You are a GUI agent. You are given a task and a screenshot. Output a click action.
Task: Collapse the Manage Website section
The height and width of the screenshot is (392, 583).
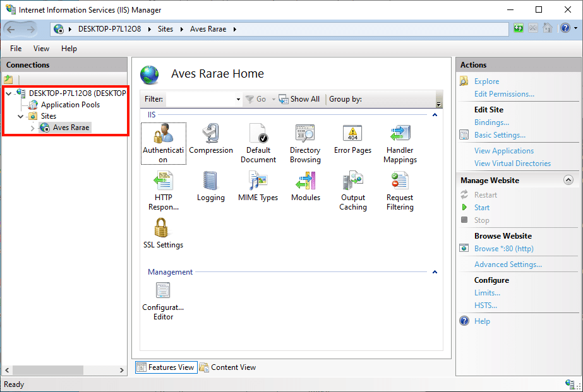click(x=568, y=180)
